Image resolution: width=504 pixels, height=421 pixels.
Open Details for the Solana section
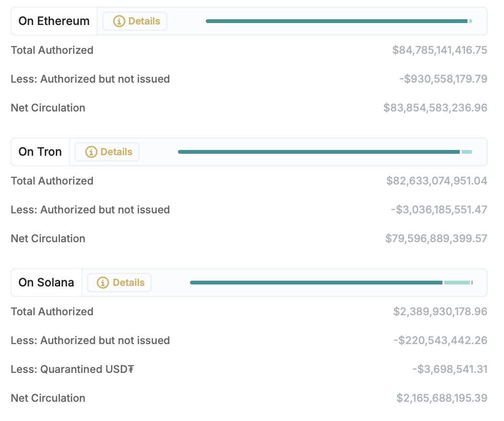click(119, 283)
